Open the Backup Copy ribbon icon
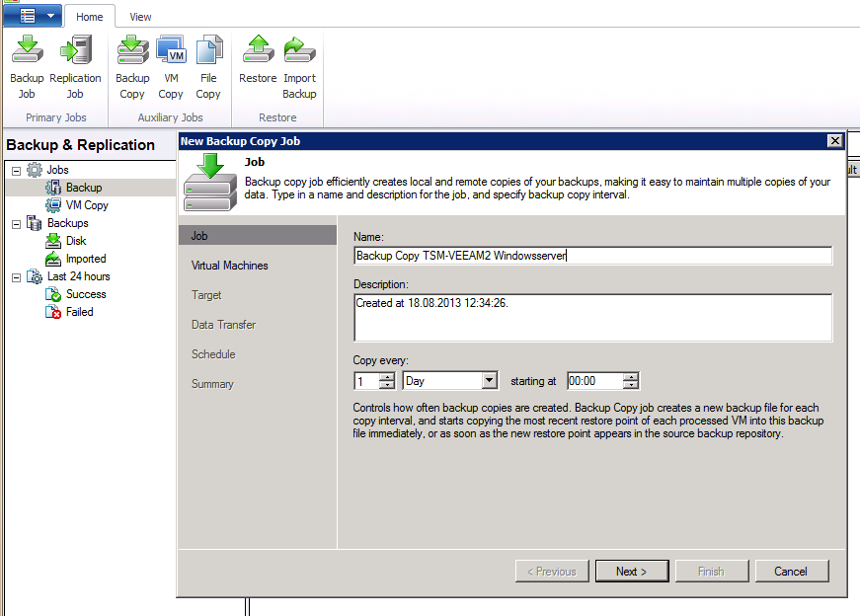The width and height of the screenshot is (860, 616). pos(132,49)
